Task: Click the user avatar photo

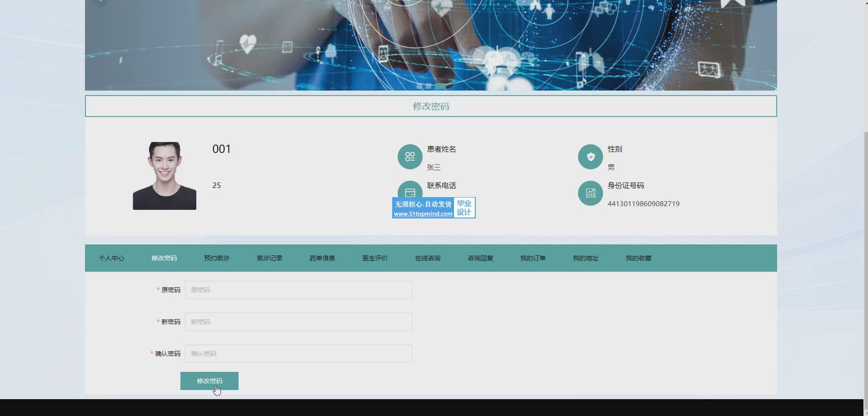Action: click(165, 176)
